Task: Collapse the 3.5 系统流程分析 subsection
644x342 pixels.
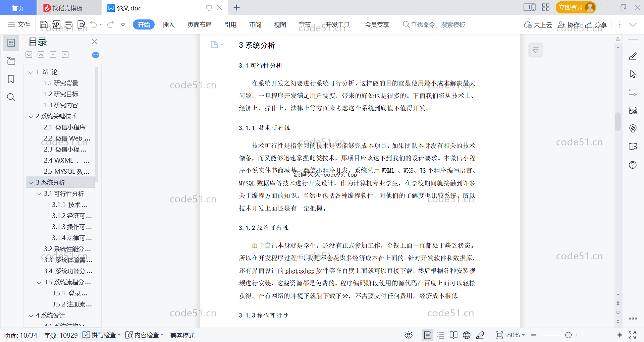Action: [39, 282]
